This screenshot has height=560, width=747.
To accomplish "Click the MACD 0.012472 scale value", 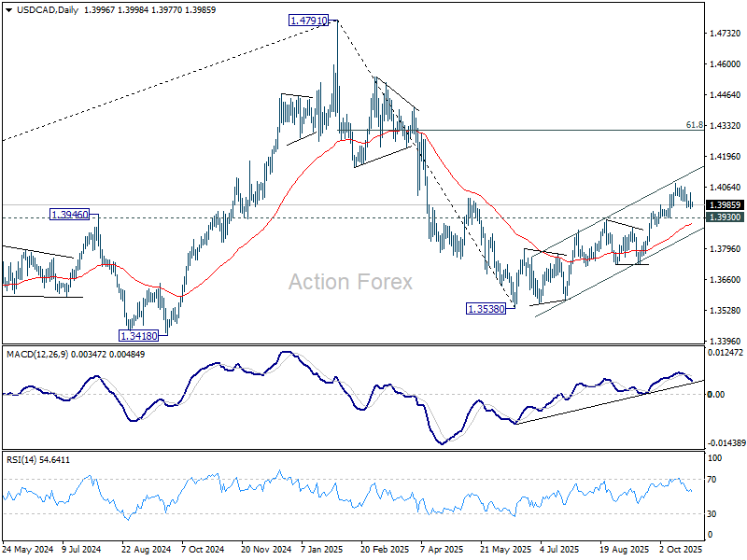I will pos(726,353).
